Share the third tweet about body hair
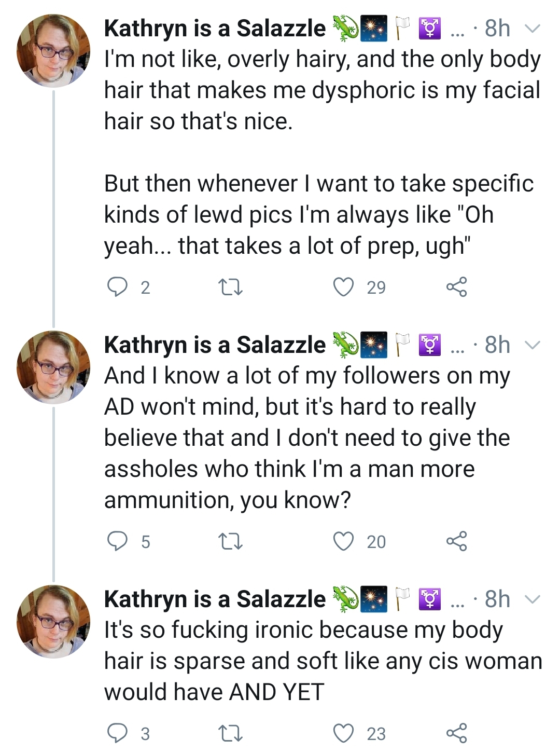 456,733
